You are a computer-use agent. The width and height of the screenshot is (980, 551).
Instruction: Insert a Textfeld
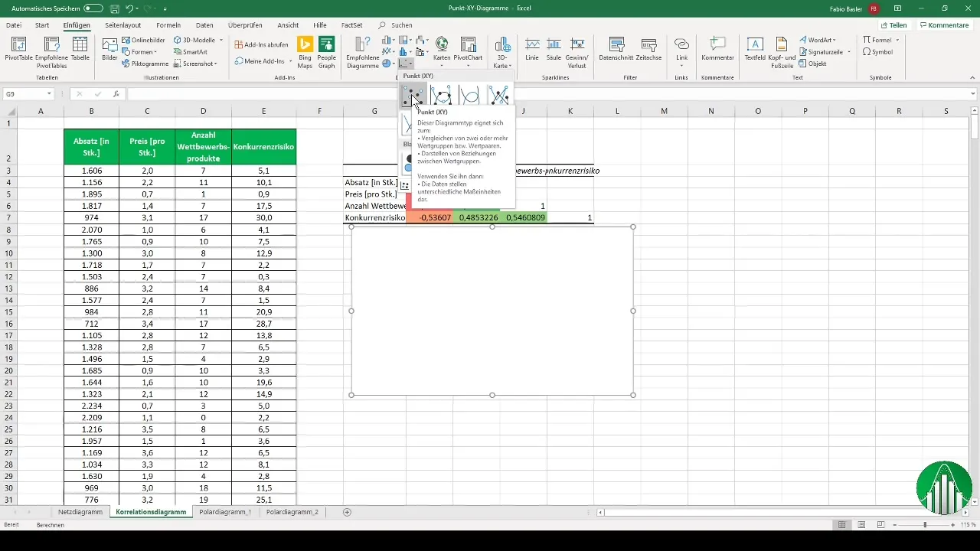[x=755, y=51]
